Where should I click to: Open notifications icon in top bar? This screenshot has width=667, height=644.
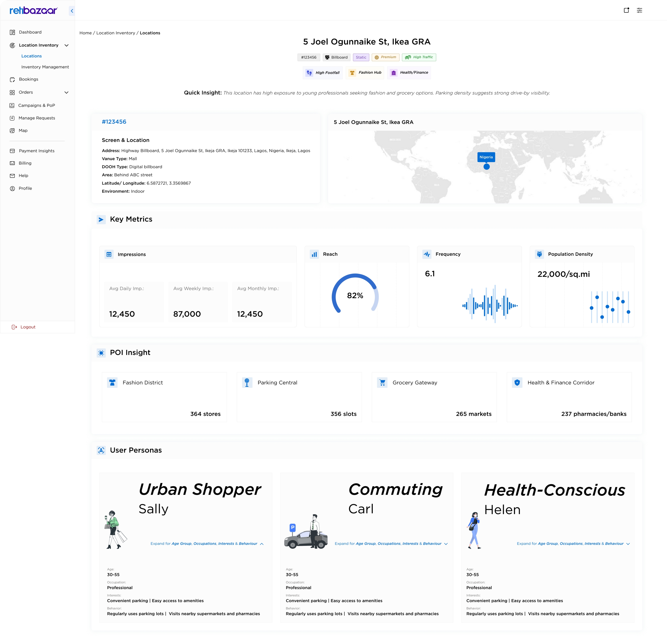click(626, 10)
